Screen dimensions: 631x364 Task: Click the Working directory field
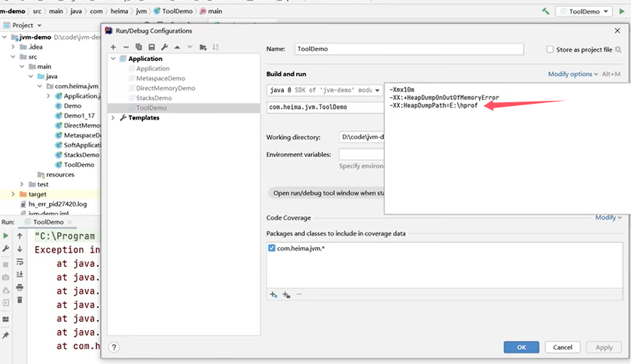pyautogui.click(x=361, y=137)
